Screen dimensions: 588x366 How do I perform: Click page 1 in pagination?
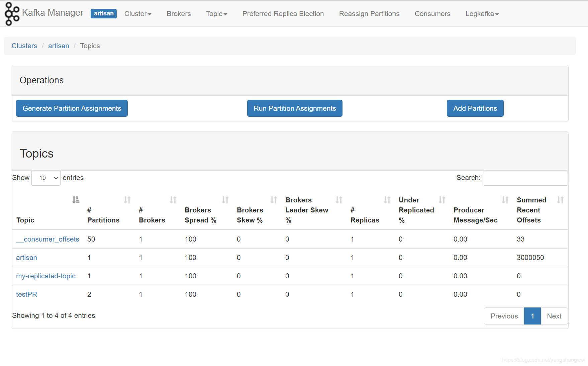(532, 316)
